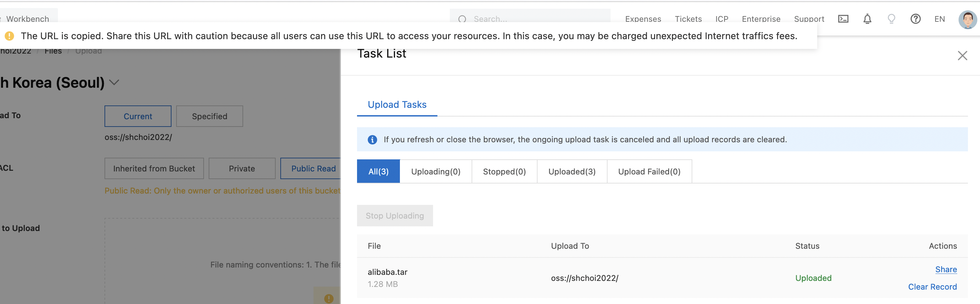980x304 pixels.
Task: Expand the Korea (Seoul) region dropdown
Action: click(114, 82)
